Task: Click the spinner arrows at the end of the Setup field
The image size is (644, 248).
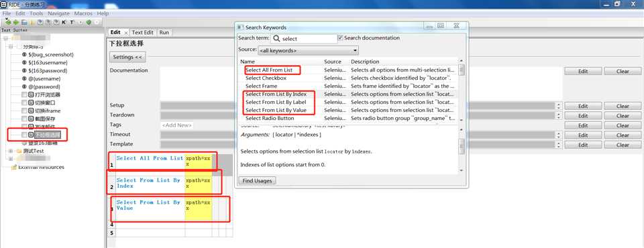Action: [559, 106]
